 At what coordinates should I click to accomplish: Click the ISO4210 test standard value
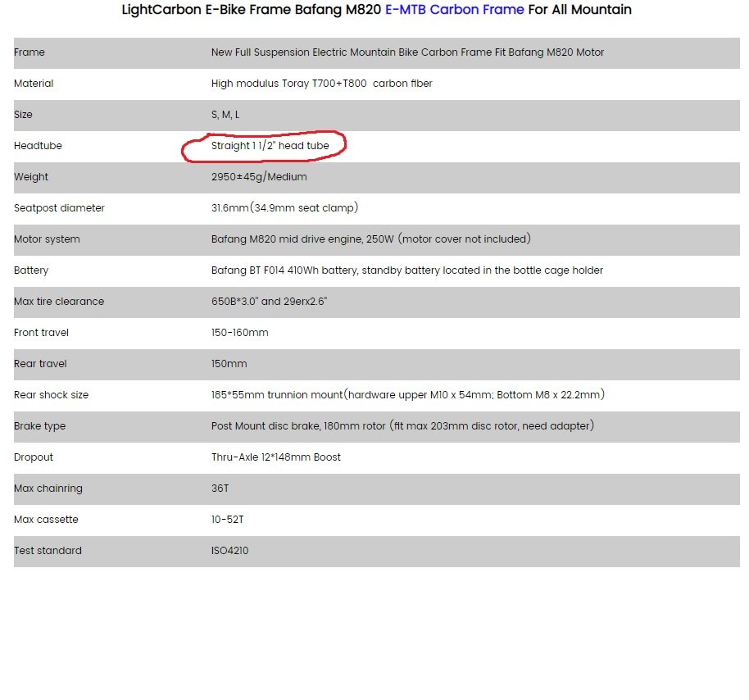229,551
